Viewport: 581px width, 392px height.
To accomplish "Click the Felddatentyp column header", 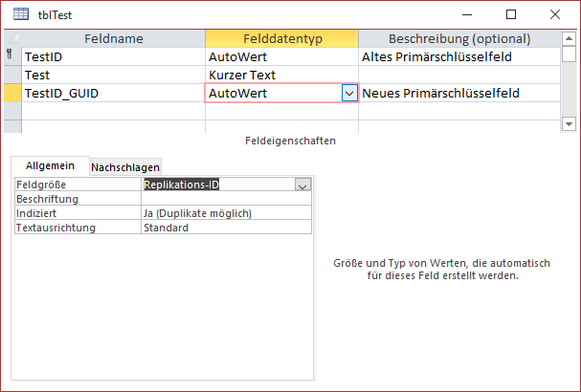I will pos(281,39).
